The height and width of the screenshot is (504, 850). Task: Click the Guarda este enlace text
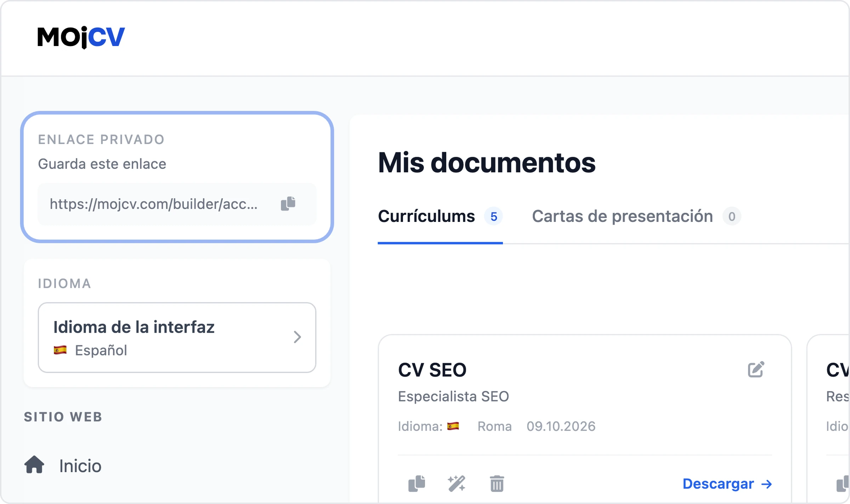(x=102, y=164)
